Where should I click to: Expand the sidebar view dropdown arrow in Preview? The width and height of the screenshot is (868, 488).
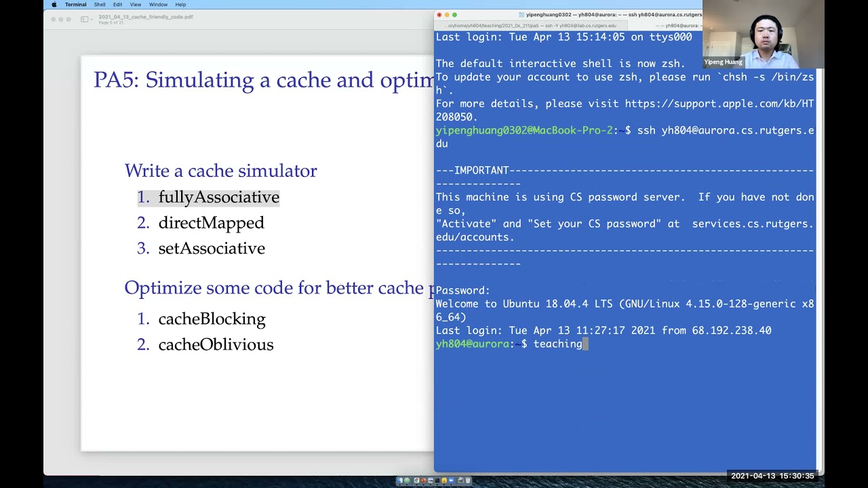(x=91, y=19)
